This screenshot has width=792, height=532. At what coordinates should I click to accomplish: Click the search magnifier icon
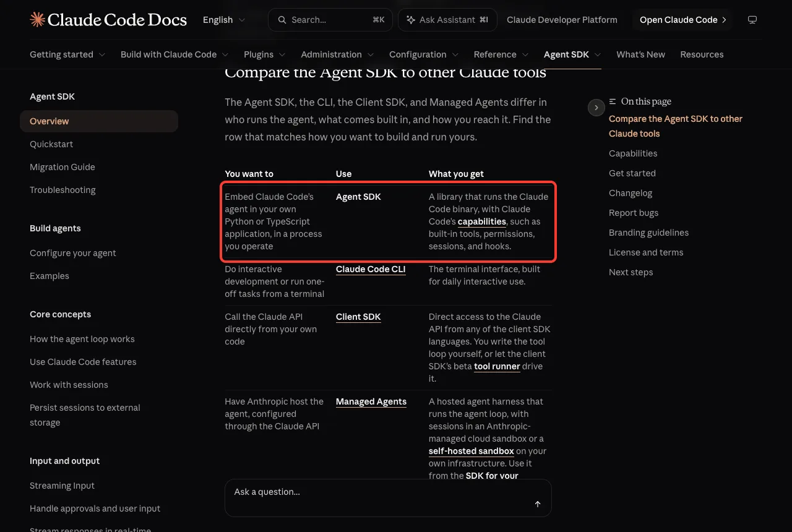282,20
